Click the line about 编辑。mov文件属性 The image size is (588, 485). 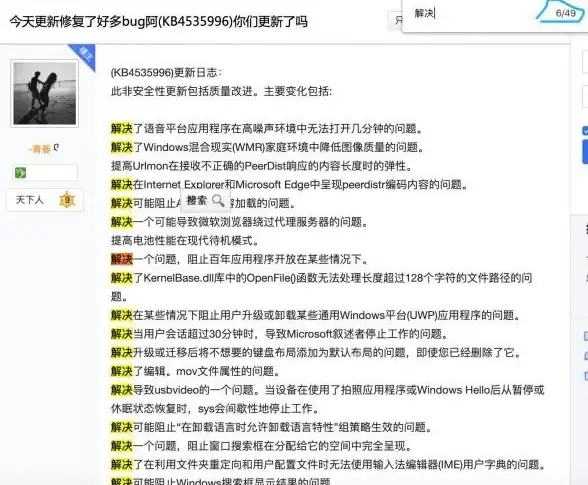click(x=195, y=371)
